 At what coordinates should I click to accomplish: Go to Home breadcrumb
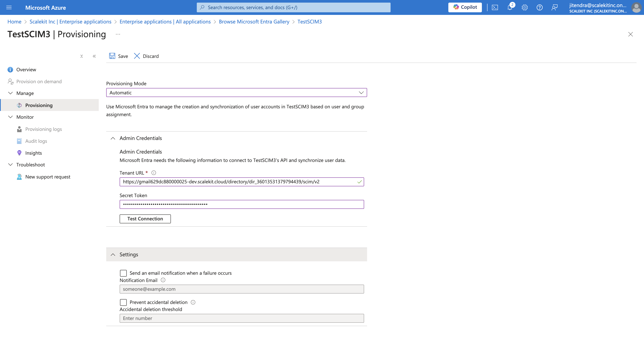click(x=15, y=22)
